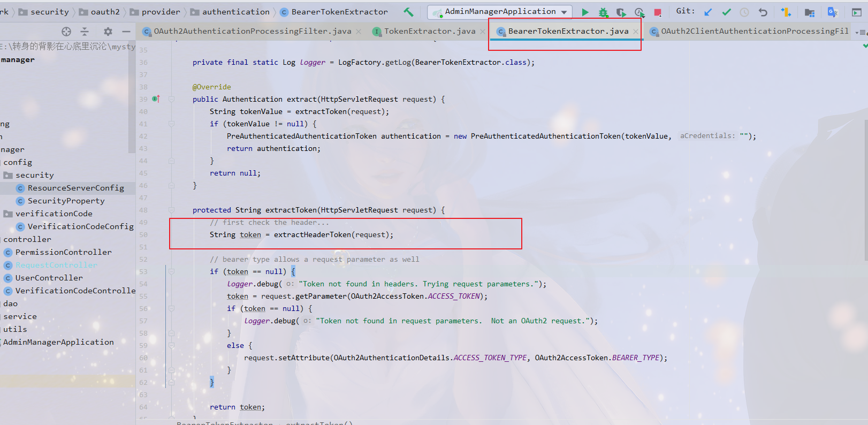Show hidden editor tabs list
Screen dimensions: 868x425
pyautogui.click(x=860, y=32)
